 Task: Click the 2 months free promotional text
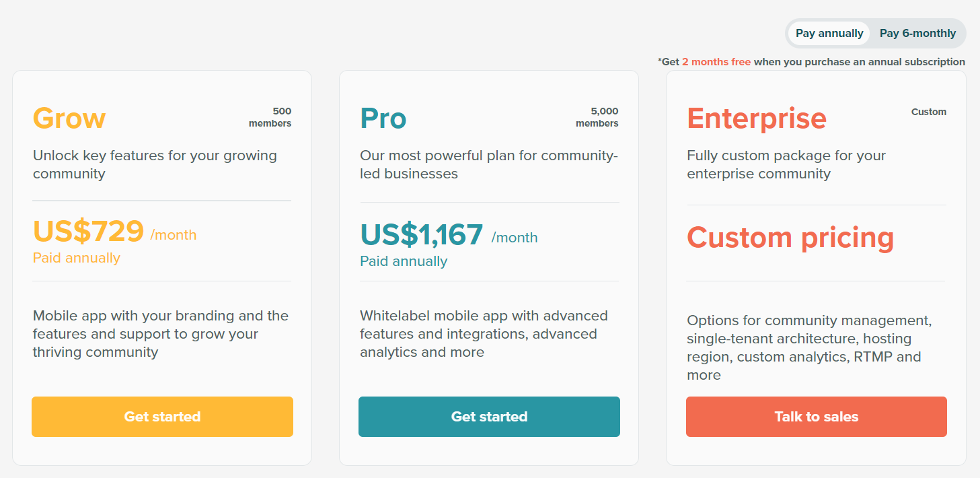click(x=716, y=61)
